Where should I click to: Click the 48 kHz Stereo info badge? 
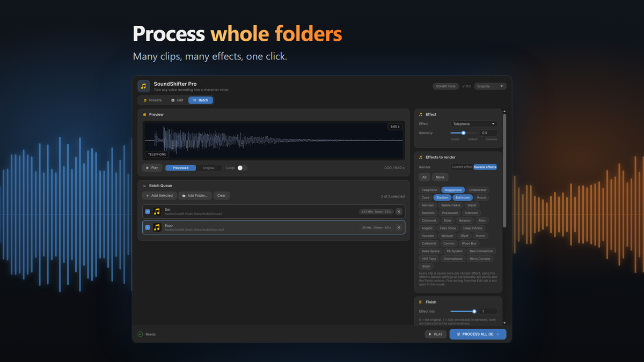coord(376,227)
